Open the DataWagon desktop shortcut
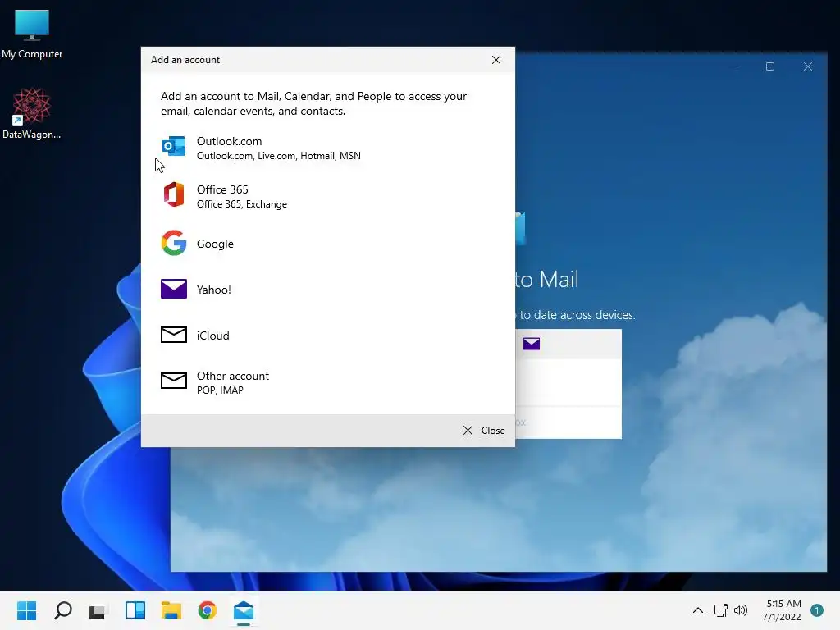The image size is (840, 630). point(32,113)
